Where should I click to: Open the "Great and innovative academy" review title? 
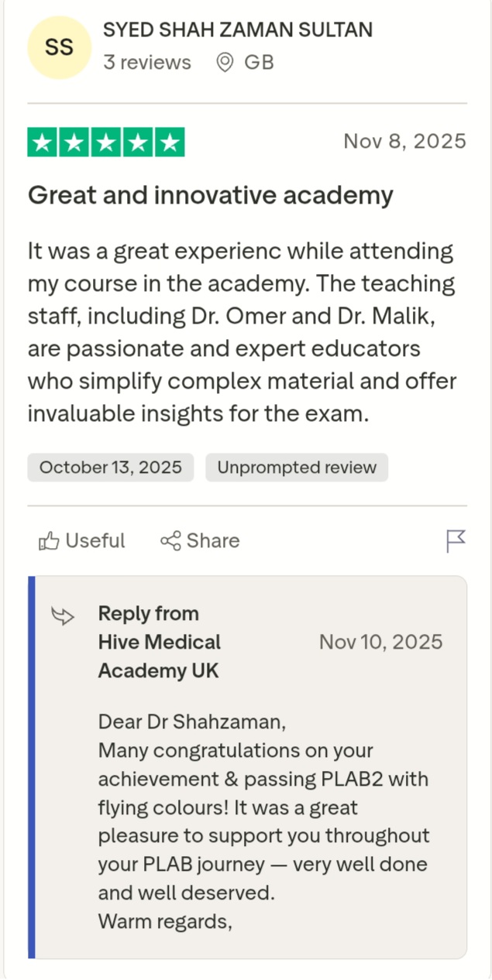point(211,196)
